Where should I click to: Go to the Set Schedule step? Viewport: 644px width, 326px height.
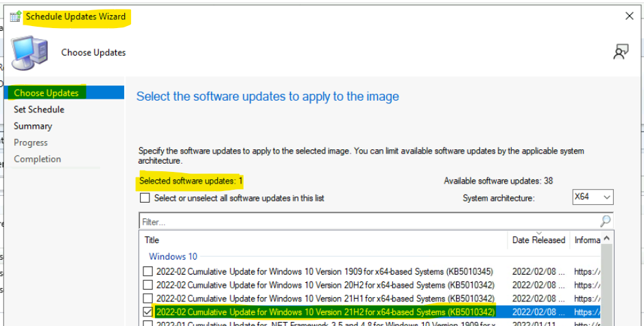click(39, 110)
